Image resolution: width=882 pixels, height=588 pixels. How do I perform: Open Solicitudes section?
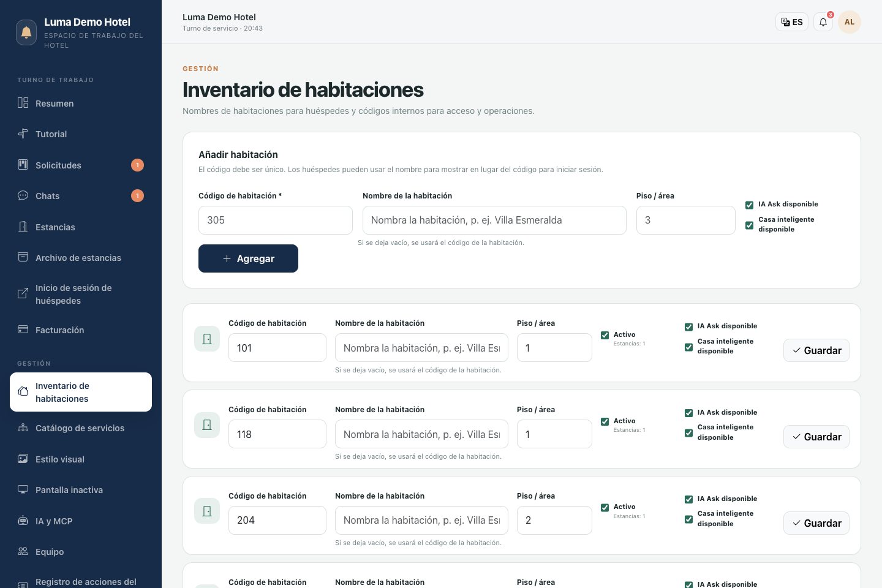point(81,165)
